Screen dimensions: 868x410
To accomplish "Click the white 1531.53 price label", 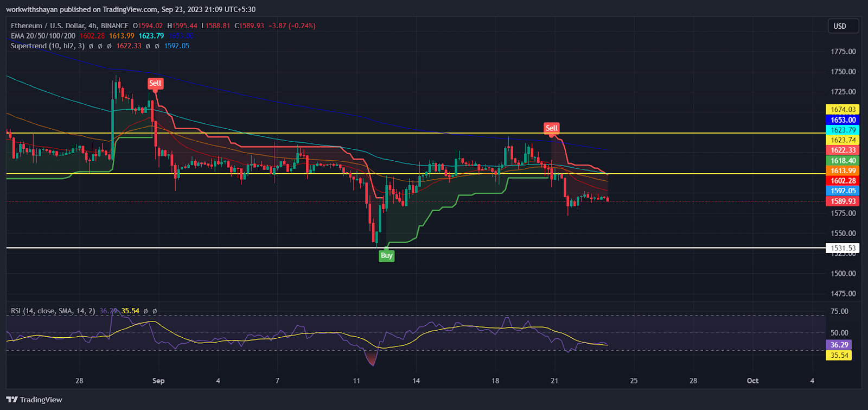I will 843,248.
